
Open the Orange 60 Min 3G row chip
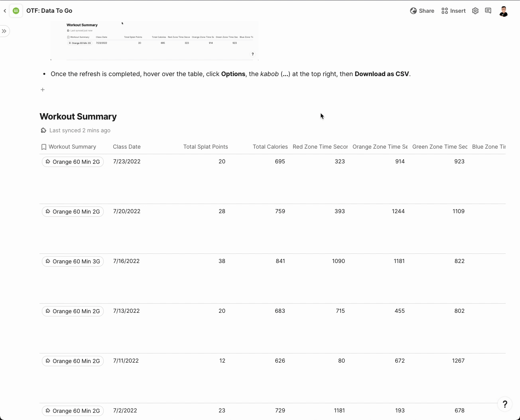click(x=73, y=261)
